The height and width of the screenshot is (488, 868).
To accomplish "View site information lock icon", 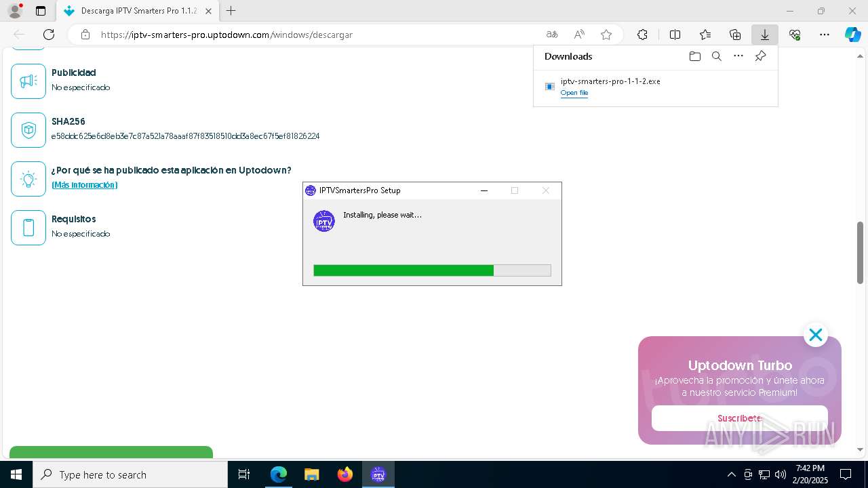I will click(x=85, y=35).
